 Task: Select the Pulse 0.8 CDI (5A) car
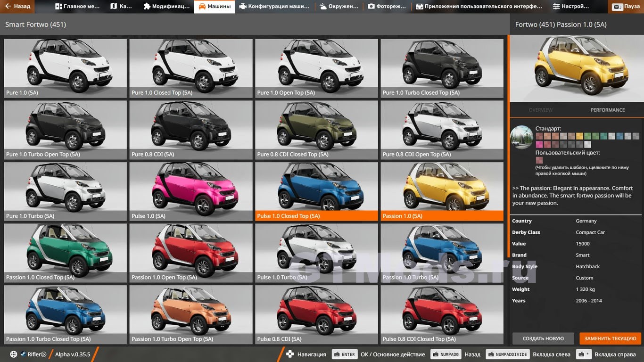pyautogui.click(x=316, y=314)
